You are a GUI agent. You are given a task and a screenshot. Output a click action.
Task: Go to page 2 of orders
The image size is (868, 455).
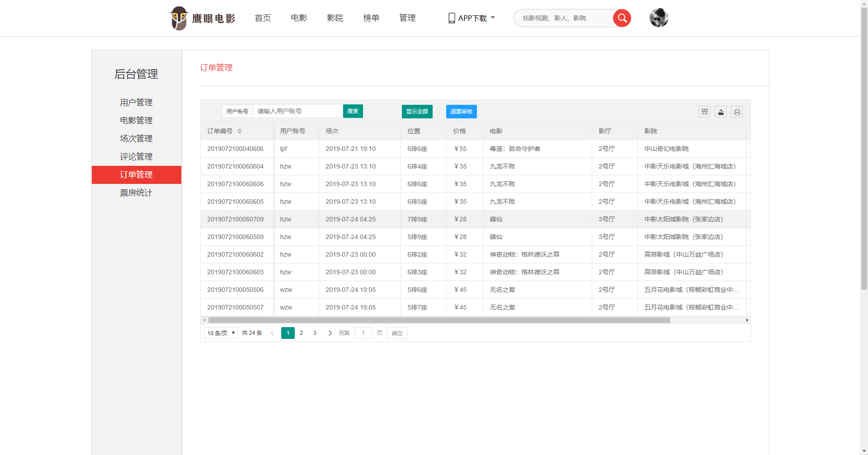(x=302, y=333)
